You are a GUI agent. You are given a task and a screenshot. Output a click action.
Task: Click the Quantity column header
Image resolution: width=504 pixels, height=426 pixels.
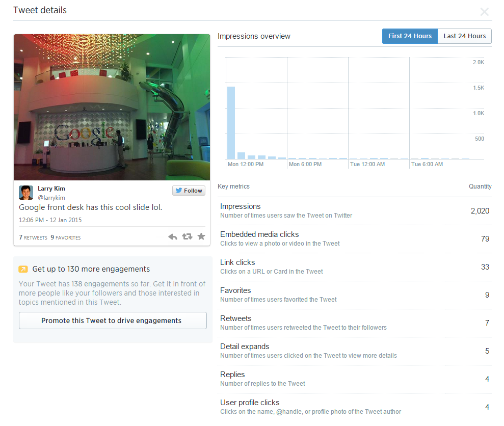click(x=480, y=187)
